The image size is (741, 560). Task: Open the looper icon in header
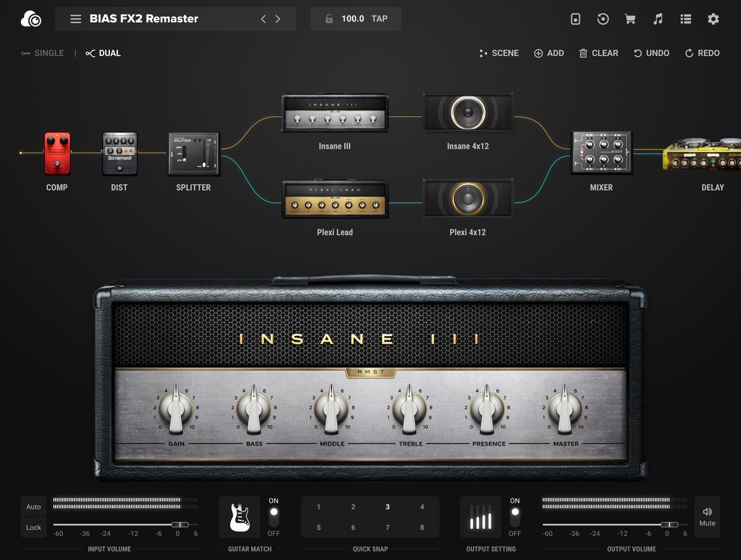point(603,19)
